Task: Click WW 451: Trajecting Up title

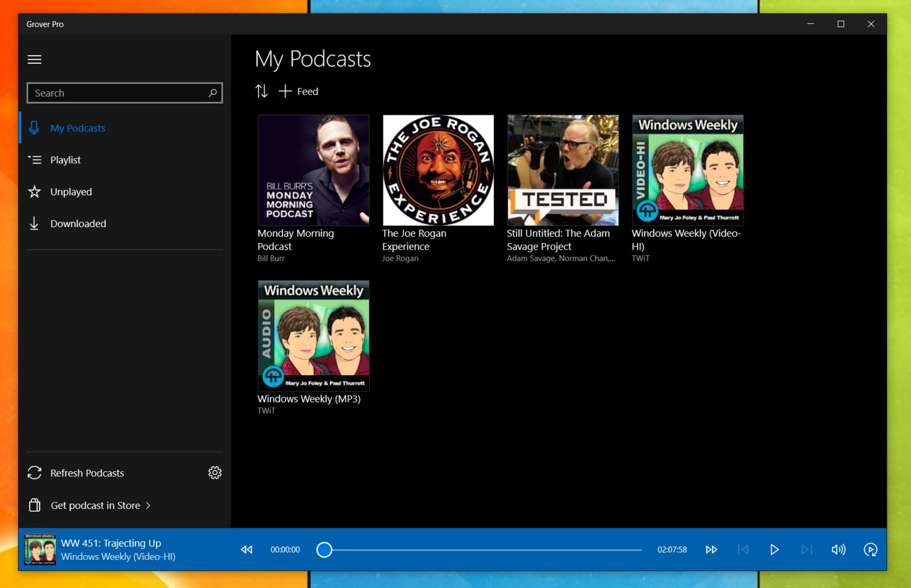Action: coord(111,543)
